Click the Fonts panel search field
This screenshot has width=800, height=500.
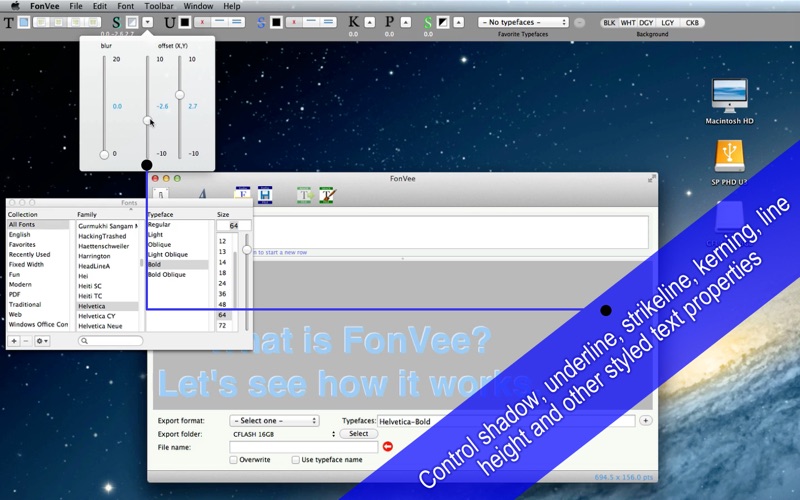[x=110, y=340]
